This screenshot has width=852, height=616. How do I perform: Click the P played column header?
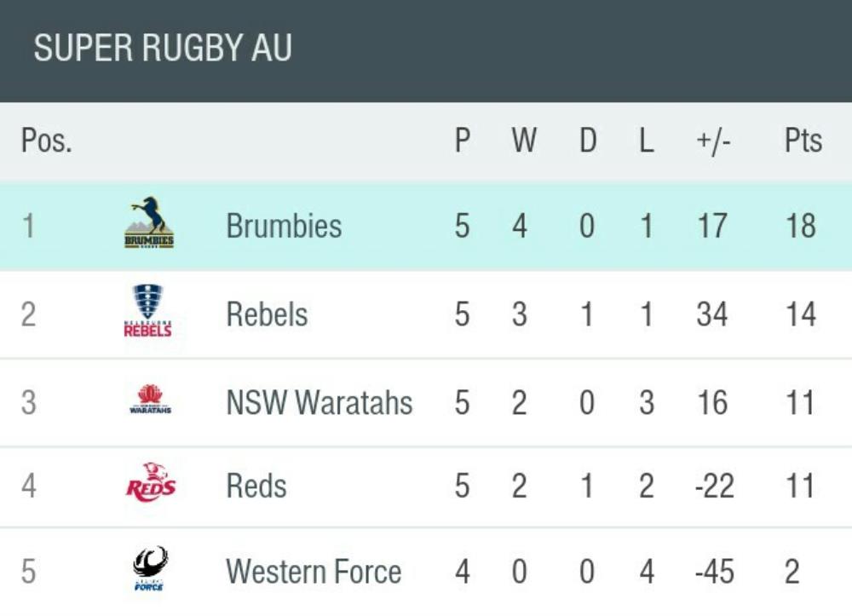463,141
